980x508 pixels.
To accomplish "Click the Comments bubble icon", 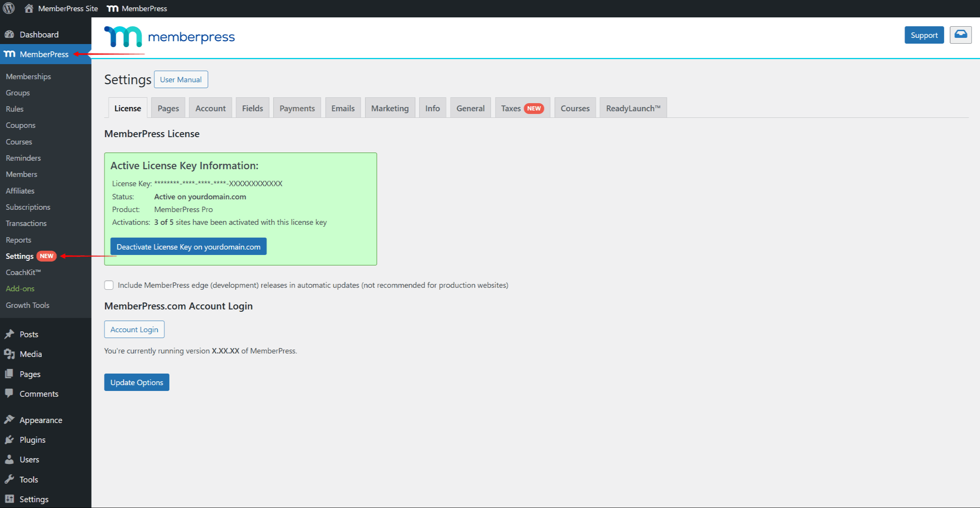I will [x=9, y=393].
